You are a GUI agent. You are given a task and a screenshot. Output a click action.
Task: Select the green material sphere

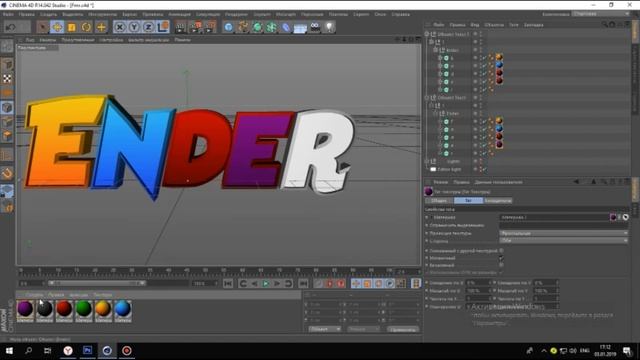(84, 309)
